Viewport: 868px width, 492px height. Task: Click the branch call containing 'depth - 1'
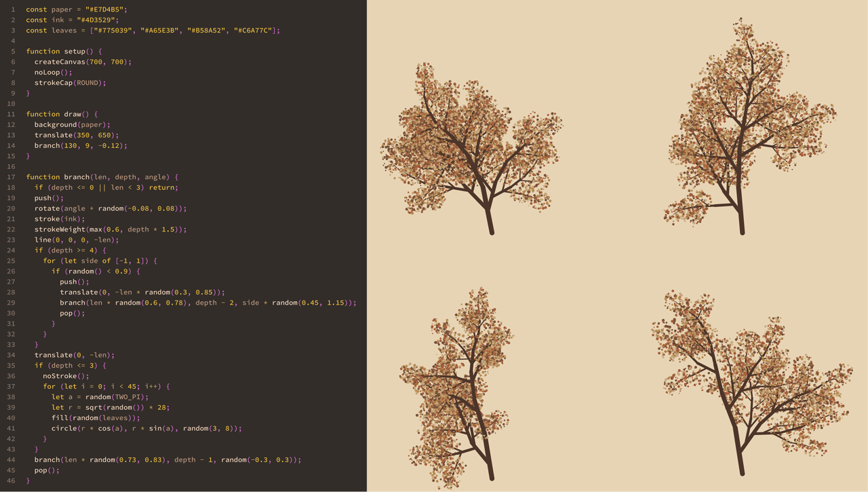[168, 460]
